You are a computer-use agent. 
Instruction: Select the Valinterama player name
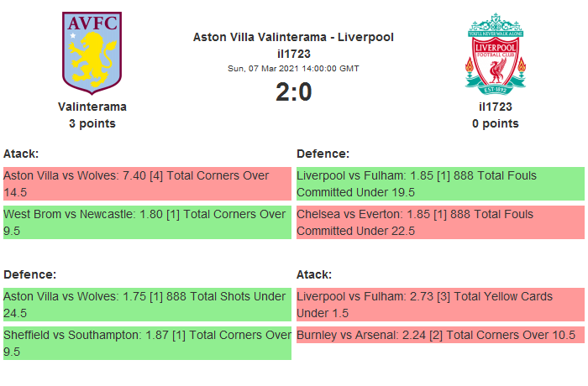coord(92,107)
